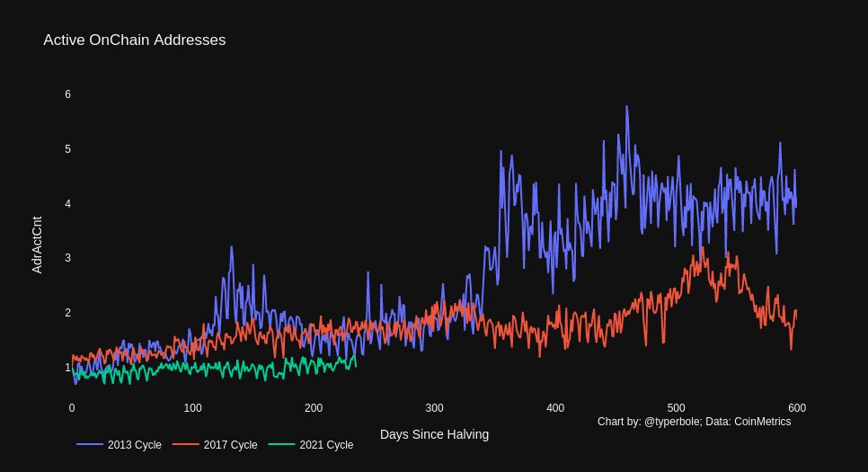Select the Days Since Halving axis title
Viewport: 868px width, 472px height.
pos(434,434)
